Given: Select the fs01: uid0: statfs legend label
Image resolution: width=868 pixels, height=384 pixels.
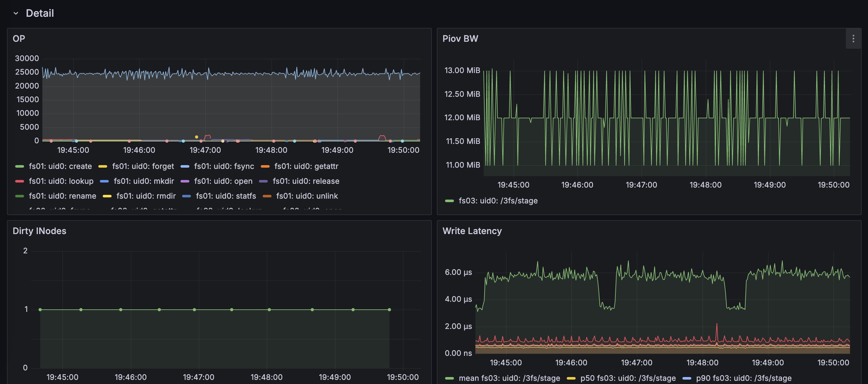Looking at the screenshot, I should (x=226, y=196).
